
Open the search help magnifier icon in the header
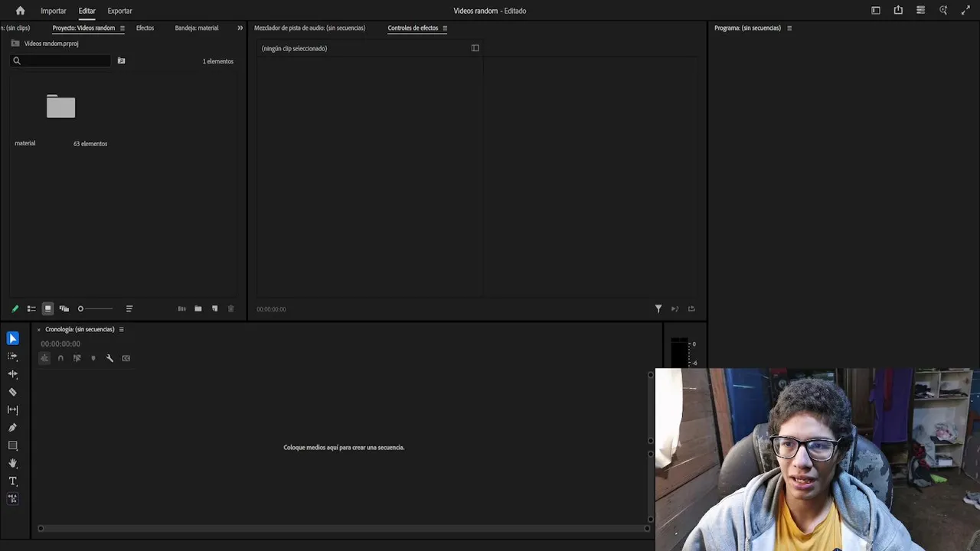(943, 11)
